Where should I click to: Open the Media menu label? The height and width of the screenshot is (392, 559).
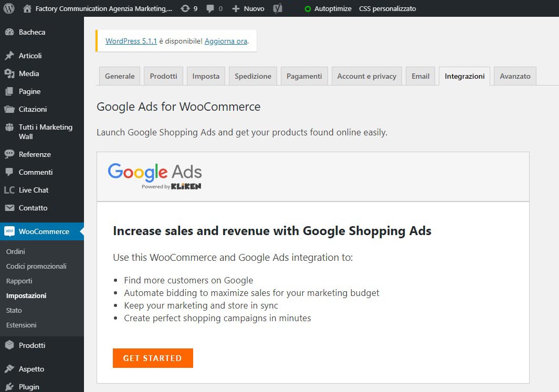[28, 73]
